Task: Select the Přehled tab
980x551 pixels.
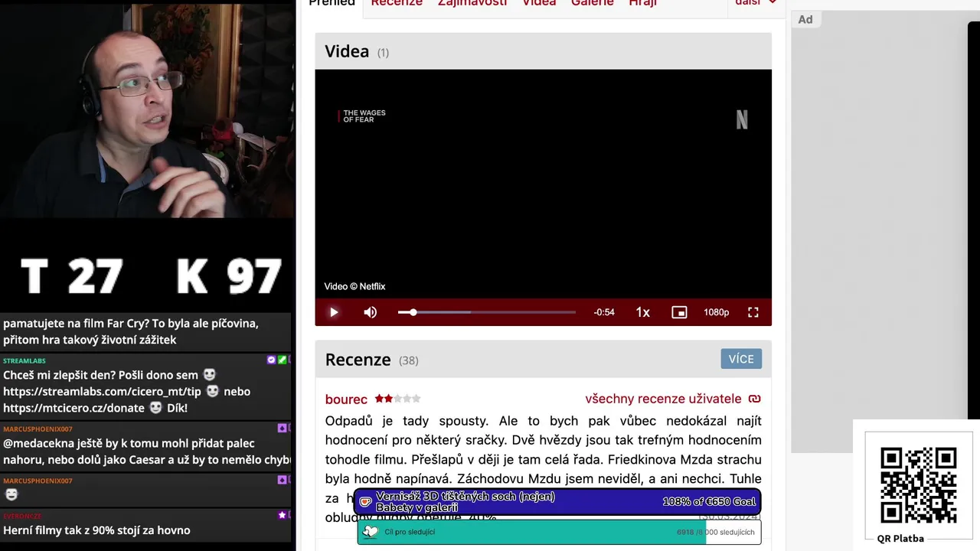Action: coord(332,3)
